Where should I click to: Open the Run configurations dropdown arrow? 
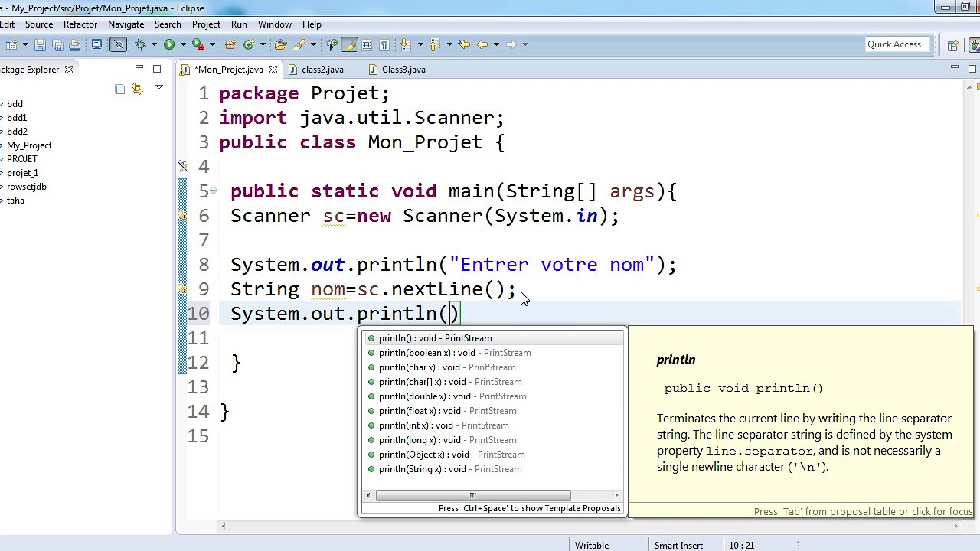click(183, 44)
